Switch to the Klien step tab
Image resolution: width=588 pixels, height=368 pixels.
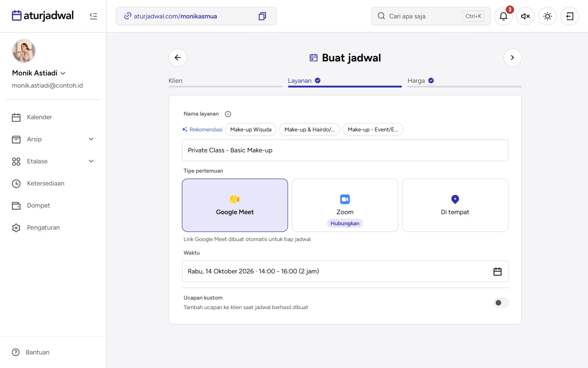pyautogui.click(x=225, y=82)
